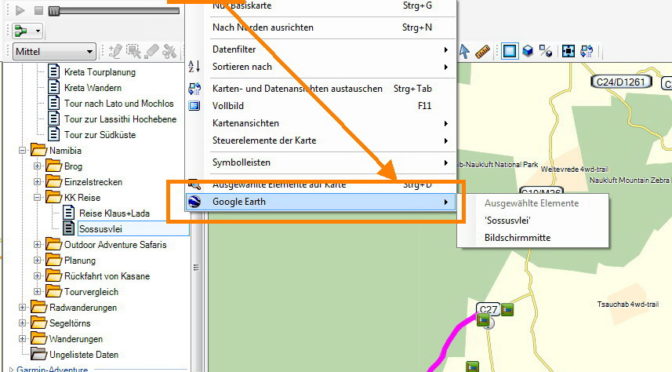Open the Mittel detail level dropdown
This screenshot has height=372, width=672.
[x=54, y=51]
